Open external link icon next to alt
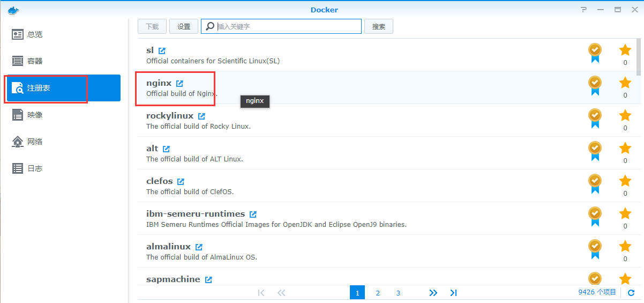644x303 pixels. (166, 149)
